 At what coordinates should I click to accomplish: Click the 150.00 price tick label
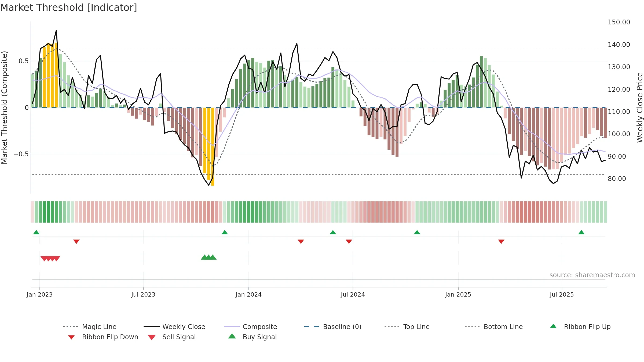click(619, 22)
